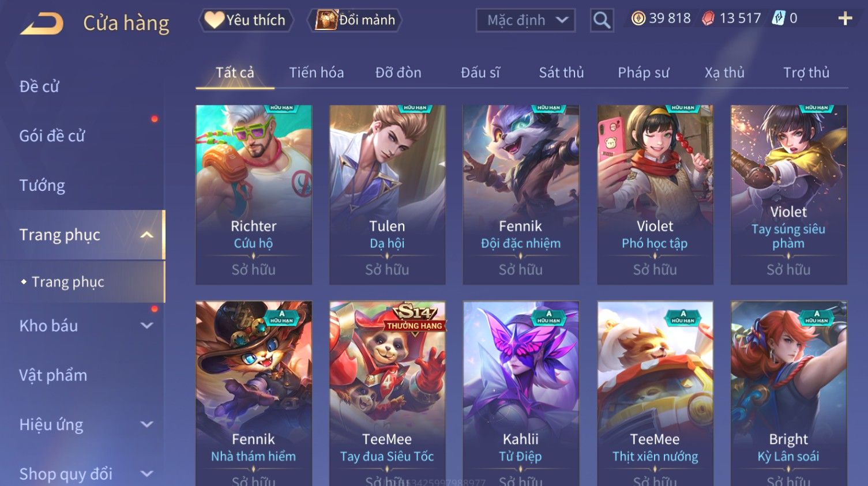868x486 pixels.
Task: Click the gold coin currency icon
Action: [x=638, y=18]
